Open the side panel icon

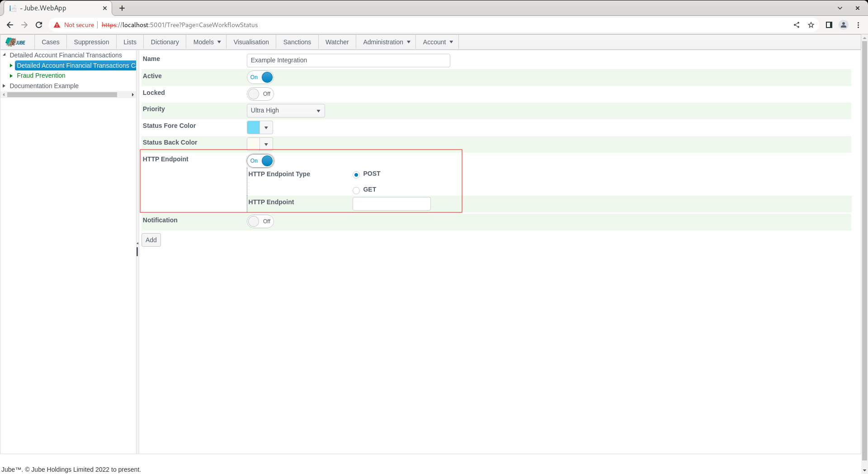click(x=829, y=25)
